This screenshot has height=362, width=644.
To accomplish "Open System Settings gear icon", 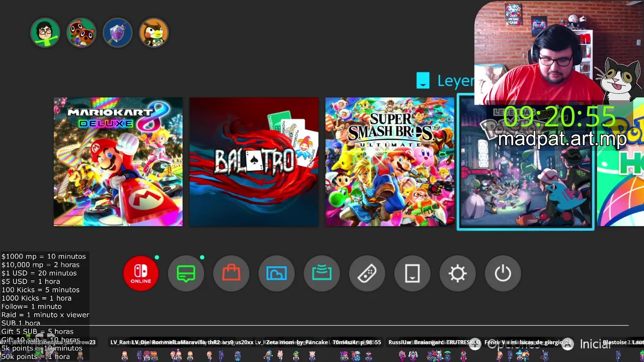I will pos(458,274).
